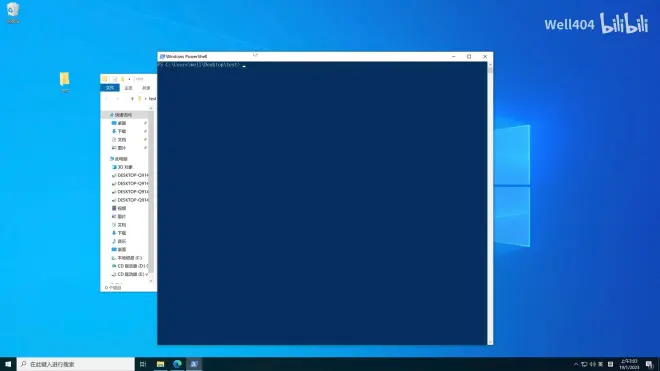660x371 pixels.
Task: Click the Properties icon in Explorer's quick toolbar
Action: 114,79
